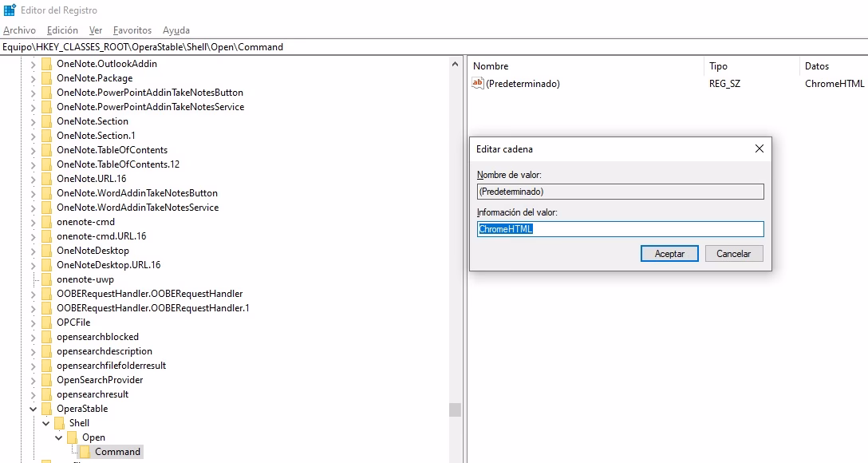Expand the onenote-cmd key

(33, 223)
